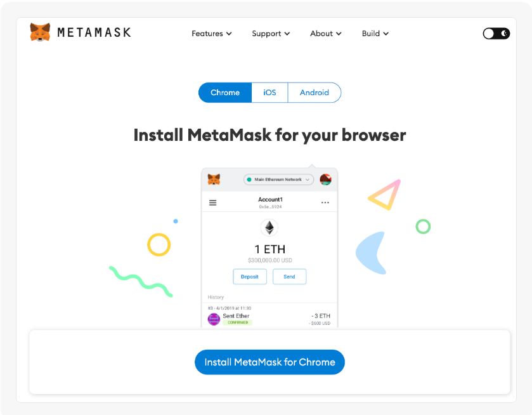This screenshot has width=532, height=415.
Task: Expand the Build dropdown menu
Action: point(375,34)
